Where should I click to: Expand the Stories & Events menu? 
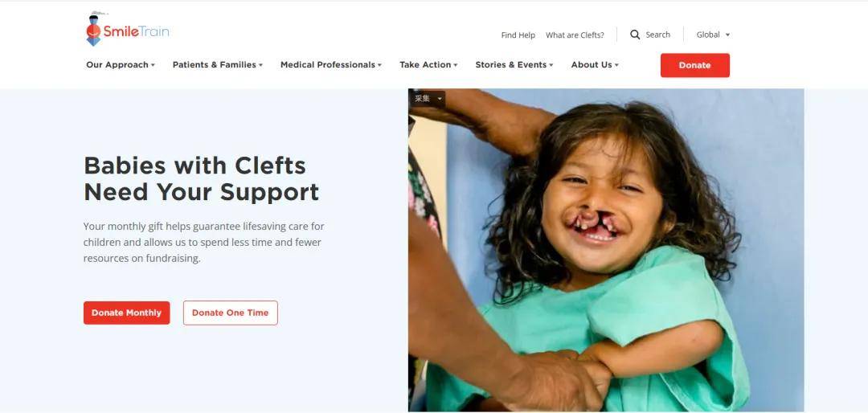514,65
